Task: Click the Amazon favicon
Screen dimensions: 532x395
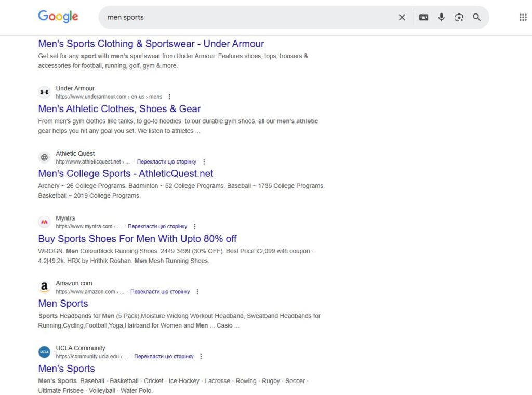Action: [x=44, y=287]
